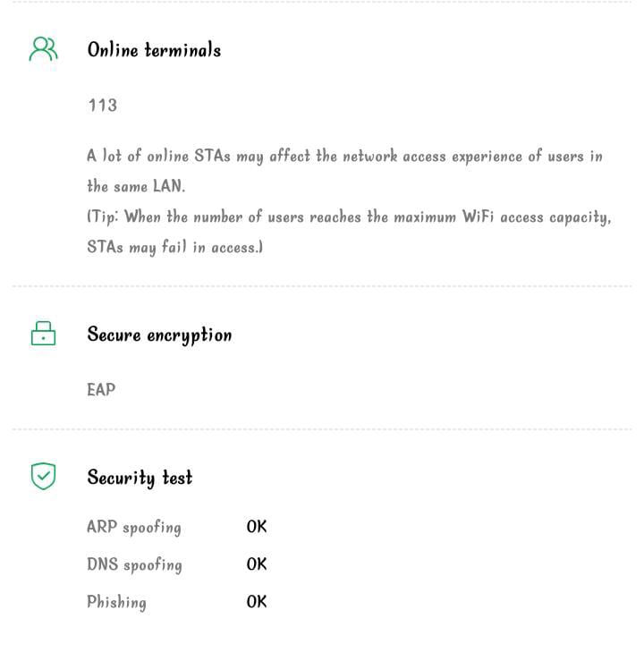Tap the Security test heading
The height and width of the screenshot is (661, 644).
140,478
